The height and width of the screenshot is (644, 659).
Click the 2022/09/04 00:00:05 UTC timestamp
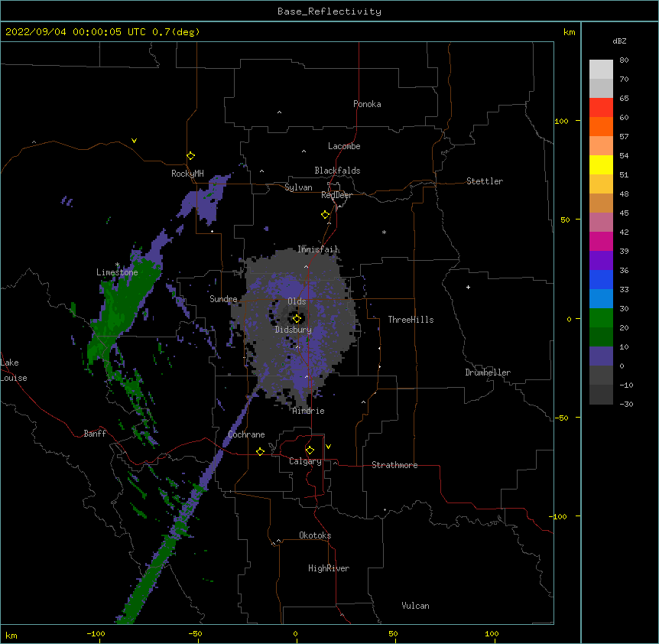pyautogui.click(x=76, y=32)
